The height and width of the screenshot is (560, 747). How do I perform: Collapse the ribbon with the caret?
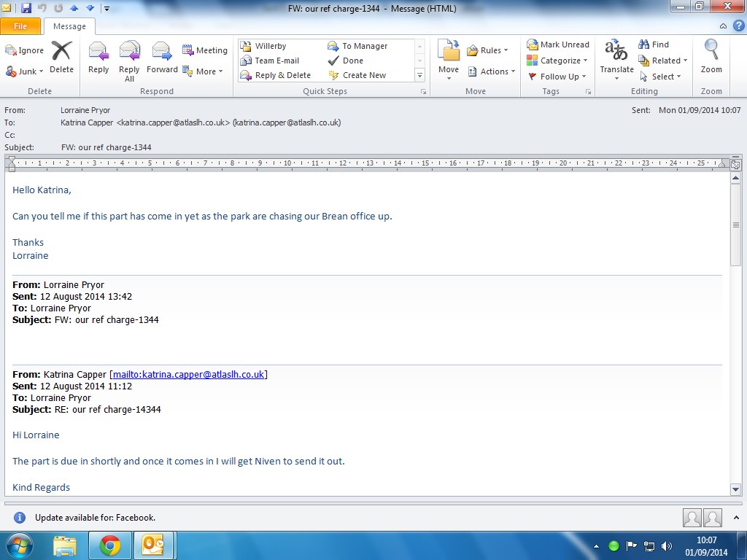pyautogui.click(x=723, y=26)
